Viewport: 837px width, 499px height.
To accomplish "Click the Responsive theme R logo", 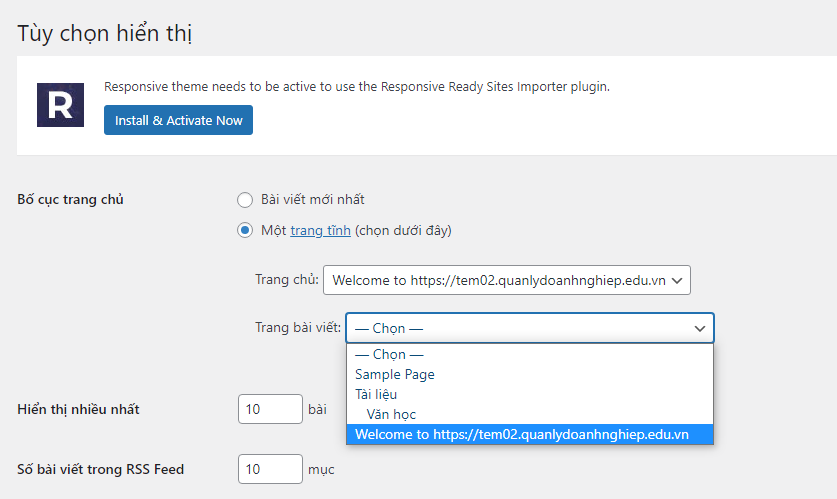I will coord(60,105).
